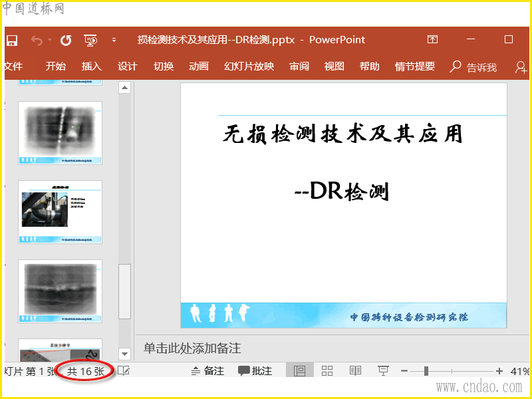Open the 审阅 ribbon tab
The image size is (532, 399).
(x=299, y=66)
